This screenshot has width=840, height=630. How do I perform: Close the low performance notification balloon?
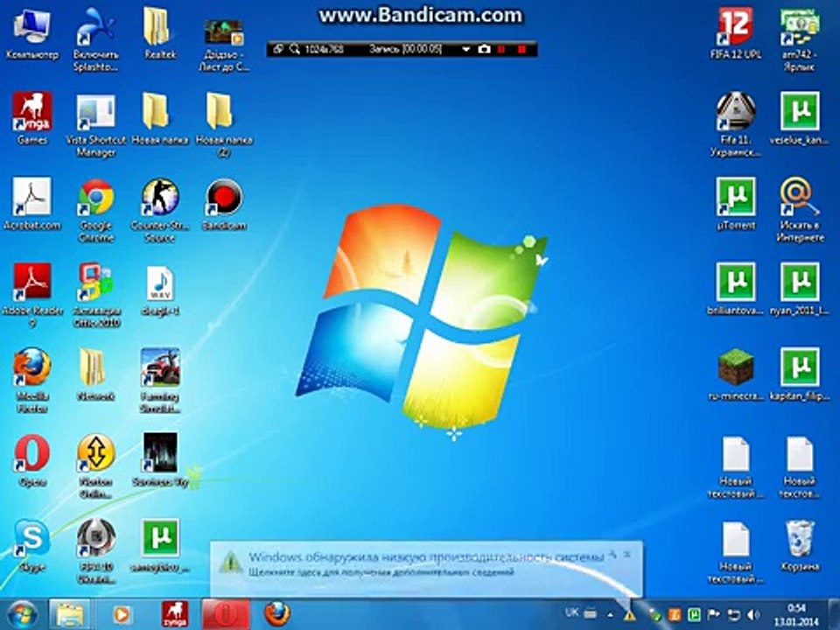coord(627,554)
